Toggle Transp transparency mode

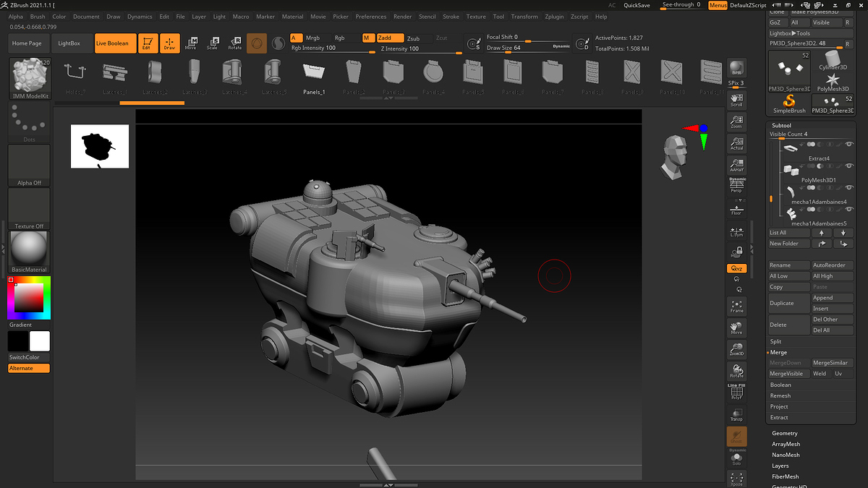tap(736, 414)
